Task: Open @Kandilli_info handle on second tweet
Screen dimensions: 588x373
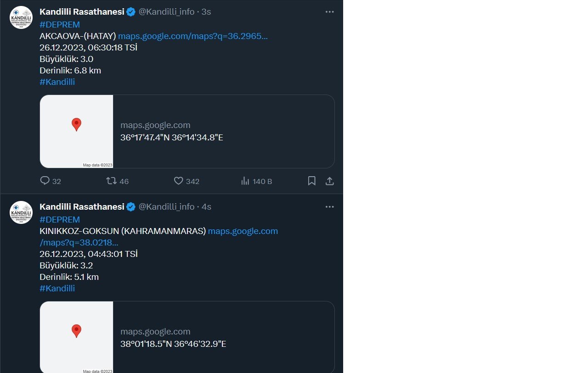Action: click(166, 207)
